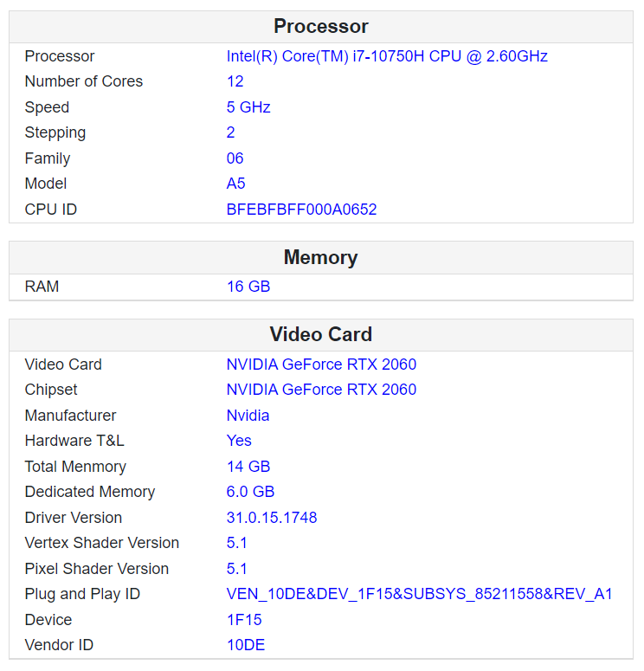Select the 5 GHz speed value

pos(248,107)
